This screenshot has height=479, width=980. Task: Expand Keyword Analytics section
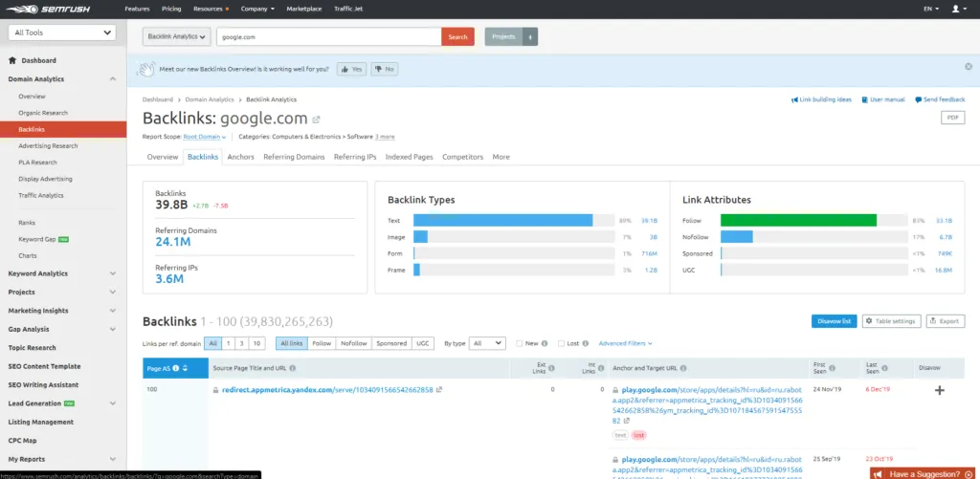(113, 273)
